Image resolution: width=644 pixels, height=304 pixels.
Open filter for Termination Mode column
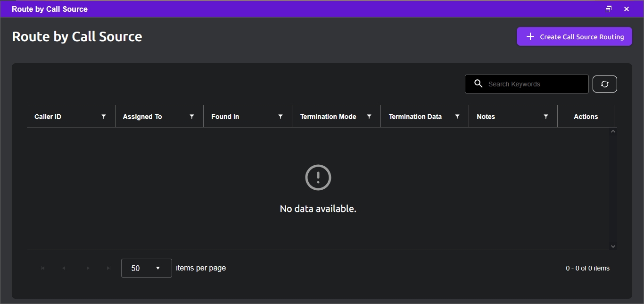pos(369,117)
